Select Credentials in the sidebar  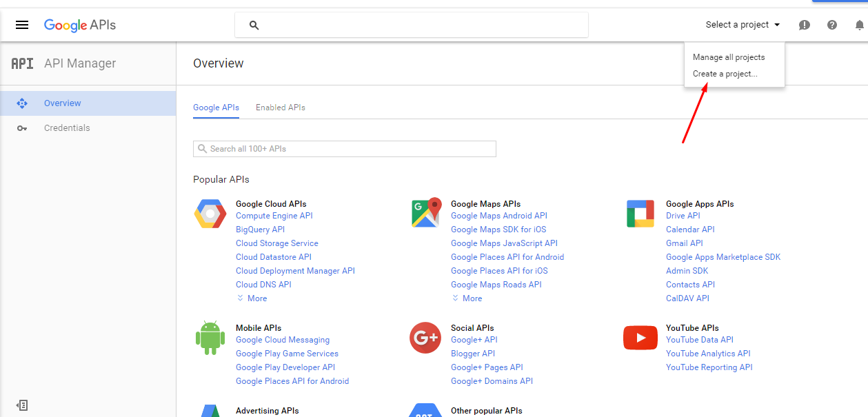(88, 128)
